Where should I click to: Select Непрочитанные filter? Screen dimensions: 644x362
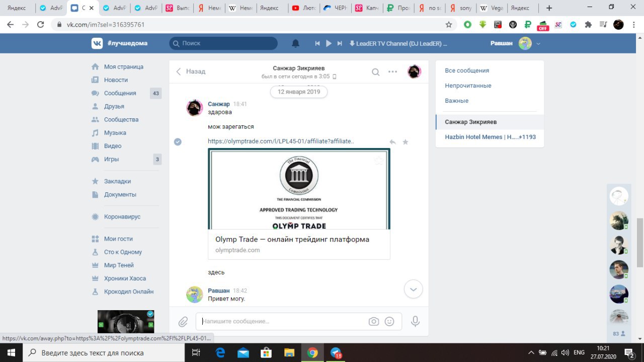pyautogui.click(x=468, y=86)
